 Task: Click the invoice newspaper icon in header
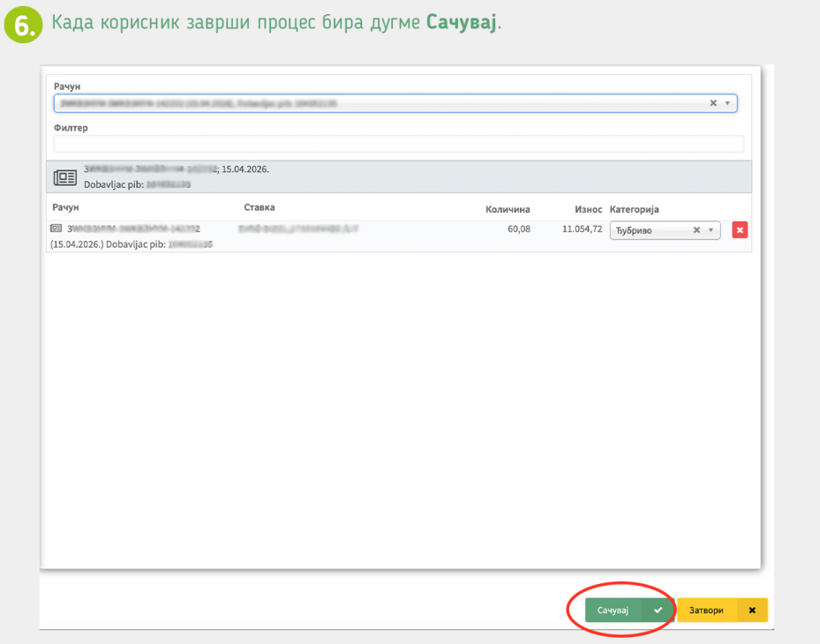tap(65, 177)
